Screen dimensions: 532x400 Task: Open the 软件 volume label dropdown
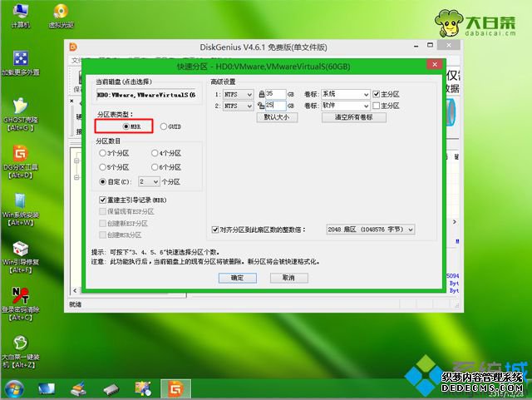[346, 106]
